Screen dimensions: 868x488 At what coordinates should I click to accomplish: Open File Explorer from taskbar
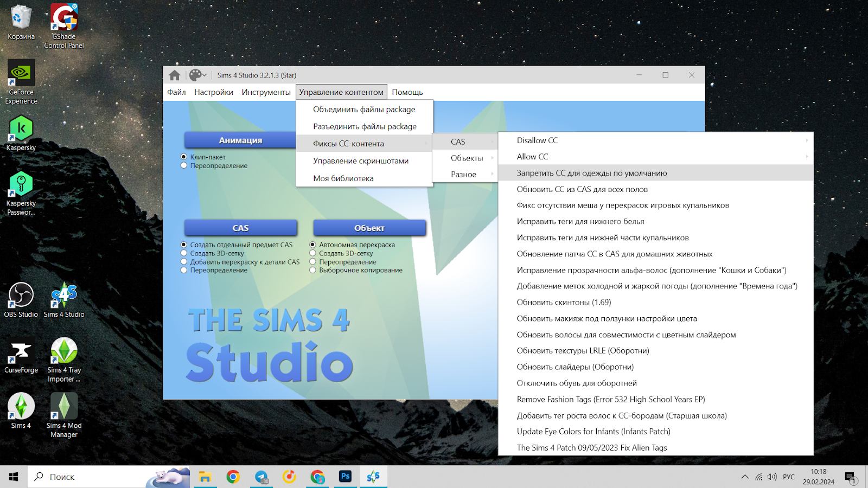(x=205, y=477)
